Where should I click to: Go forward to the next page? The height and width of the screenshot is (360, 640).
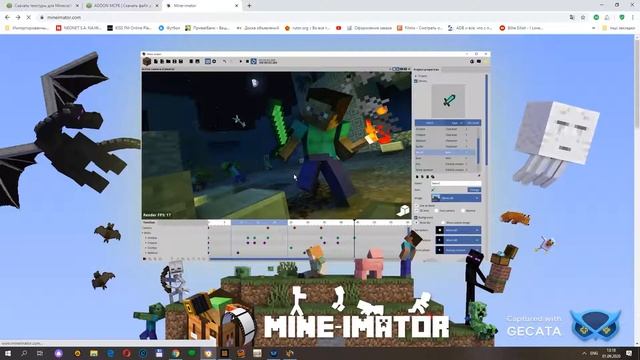18,18
